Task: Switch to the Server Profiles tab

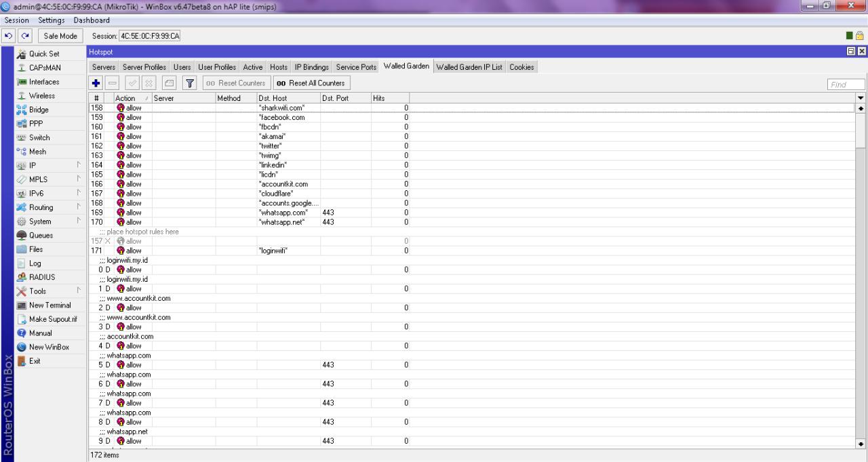Action: coord(144,67)
